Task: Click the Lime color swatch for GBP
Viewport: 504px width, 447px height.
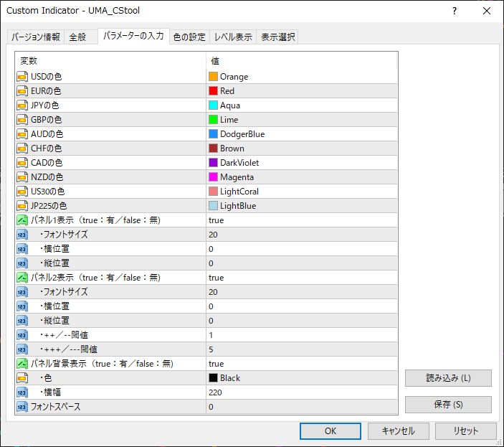Action: 213,120
